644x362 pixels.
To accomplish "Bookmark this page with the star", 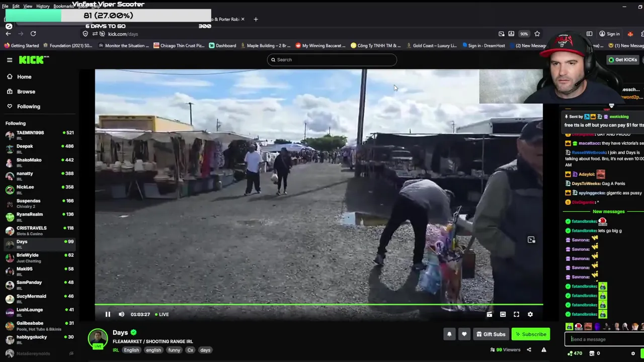I will pos(537,34).
